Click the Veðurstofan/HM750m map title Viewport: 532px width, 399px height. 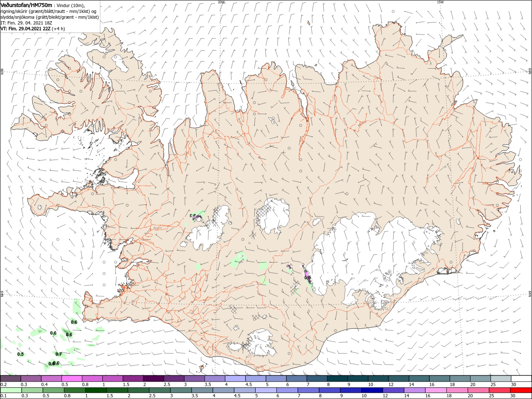coord(26,5)
